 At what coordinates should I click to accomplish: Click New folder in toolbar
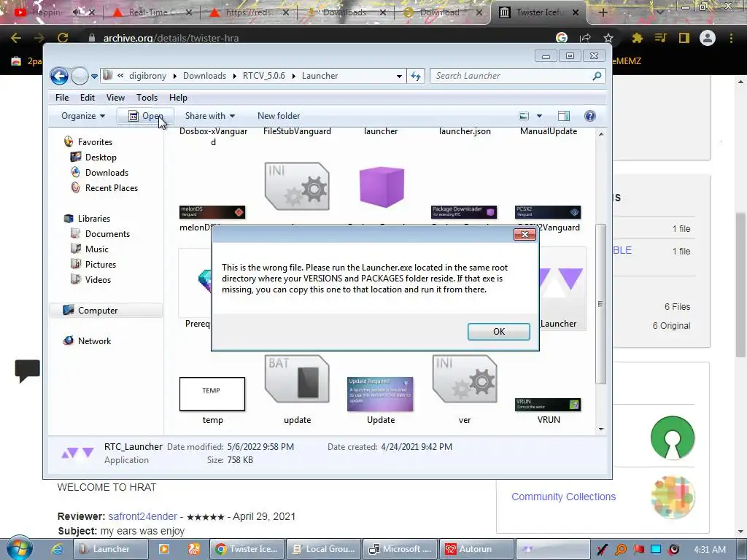279,116
